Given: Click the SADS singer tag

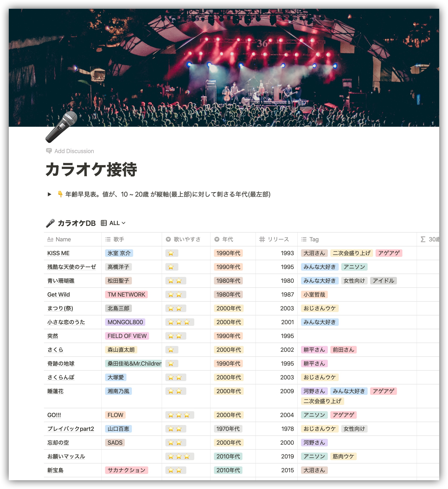Looking at the screenshot, I should click(115, 443).
